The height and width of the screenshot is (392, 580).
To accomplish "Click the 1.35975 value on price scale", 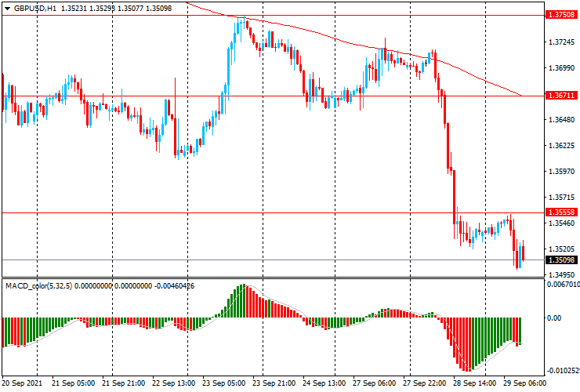I will tap(561, 172).
